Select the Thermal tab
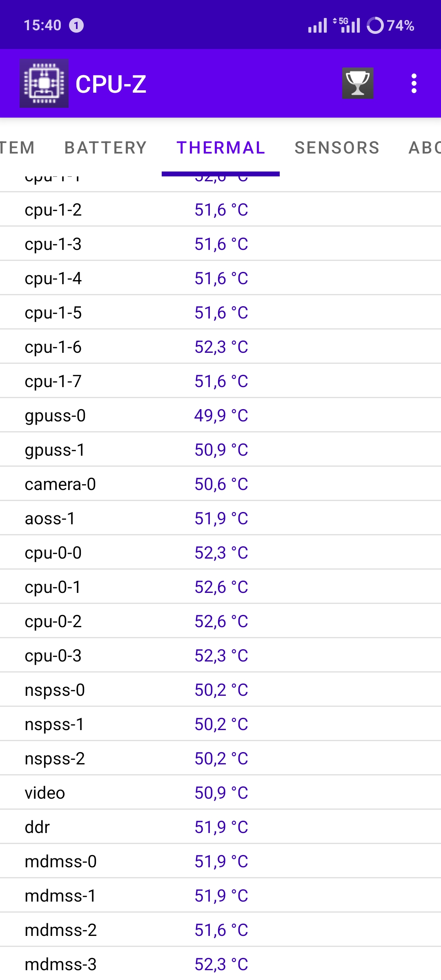The image size is (441, 980). pyautogui.click(x=221, y=147)
